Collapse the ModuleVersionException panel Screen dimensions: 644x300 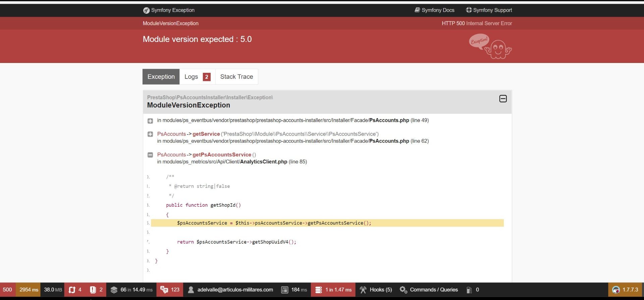[503, 99]
